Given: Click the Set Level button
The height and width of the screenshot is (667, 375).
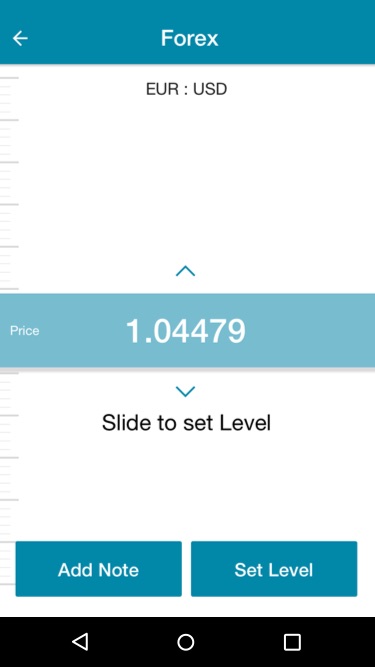Looking at the screenshot, I should (274, 569).
